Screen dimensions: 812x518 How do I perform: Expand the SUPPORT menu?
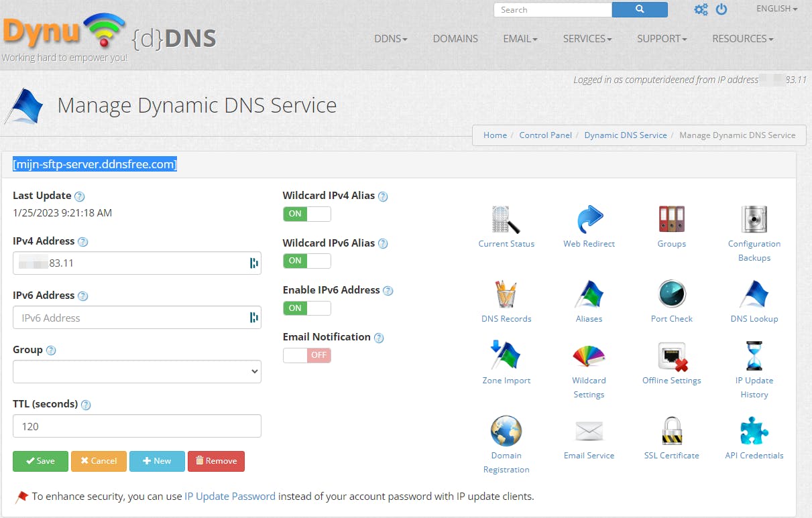[x=662, y=39]
